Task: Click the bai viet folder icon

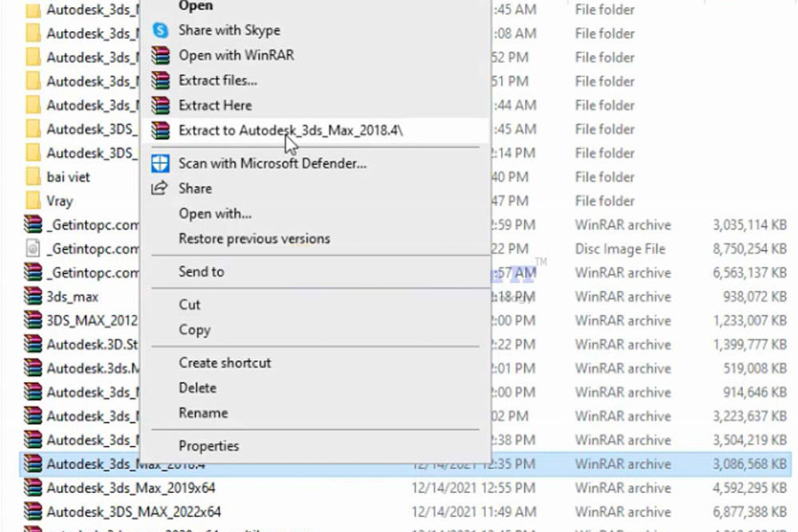Action: (33, 177)
